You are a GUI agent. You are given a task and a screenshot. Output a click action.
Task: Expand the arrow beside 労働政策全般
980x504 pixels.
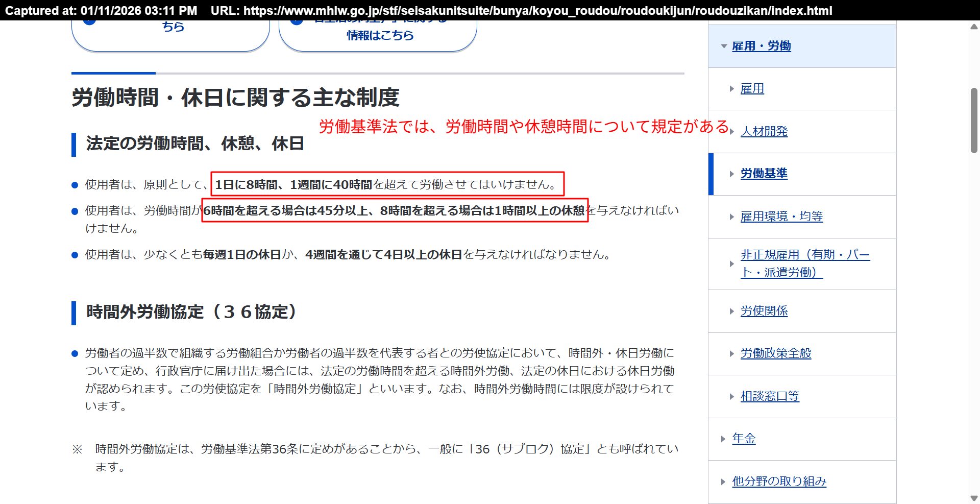click(x=732, y=353)
